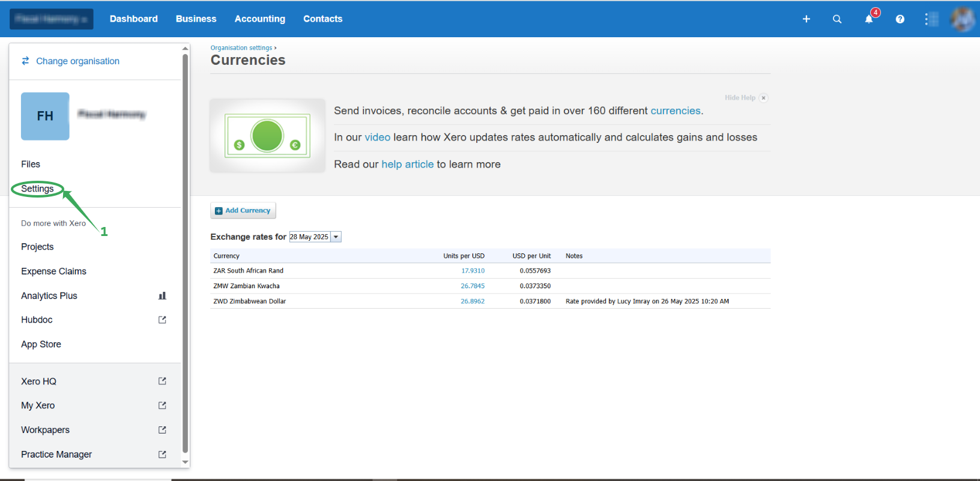Click the Lucy Imray rate note
980x481 pixels.
[x=647, y=301]
